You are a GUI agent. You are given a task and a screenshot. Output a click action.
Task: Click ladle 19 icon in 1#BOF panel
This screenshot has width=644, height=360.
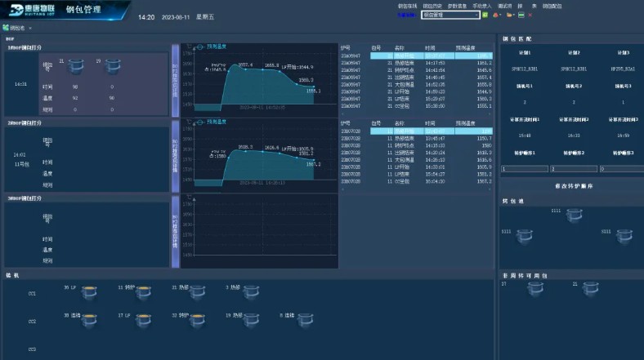coord(112,65)
